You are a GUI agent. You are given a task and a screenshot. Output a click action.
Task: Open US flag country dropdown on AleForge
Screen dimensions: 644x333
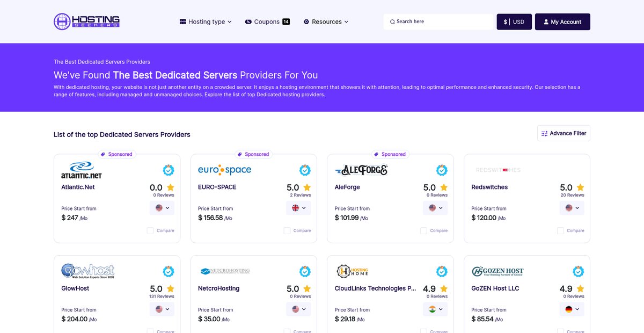coord(435,208)
